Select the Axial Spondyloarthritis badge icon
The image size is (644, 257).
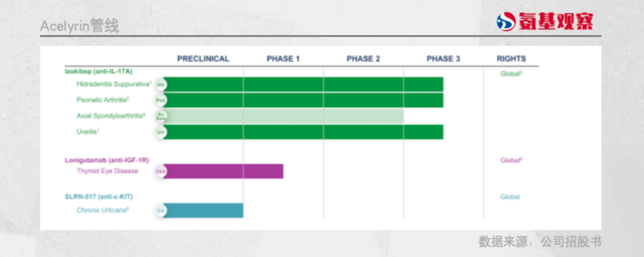click(x=160, y=116)
